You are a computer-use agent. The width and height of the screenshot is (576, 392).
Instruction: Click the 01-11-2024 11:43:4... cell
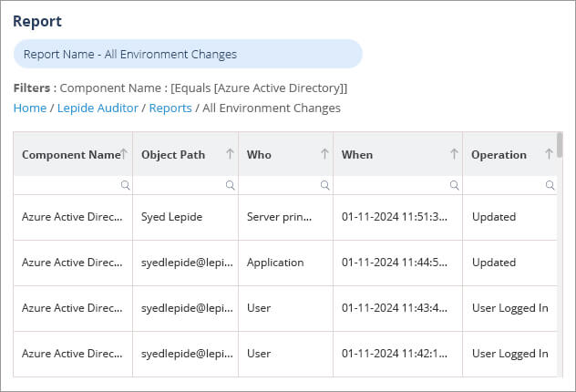pyautogui.click(x=398, y=308)
